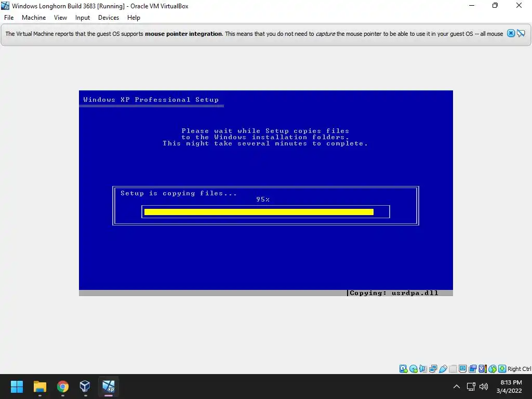Click the 95% progress text
Screen dimensions: 532x399
click(263, 199)
